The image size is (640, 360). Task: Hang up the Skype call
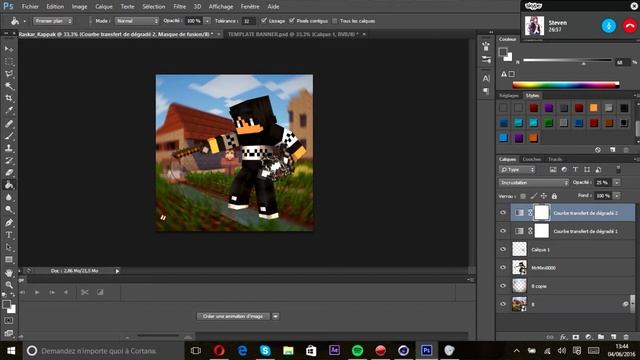[630, 26]
